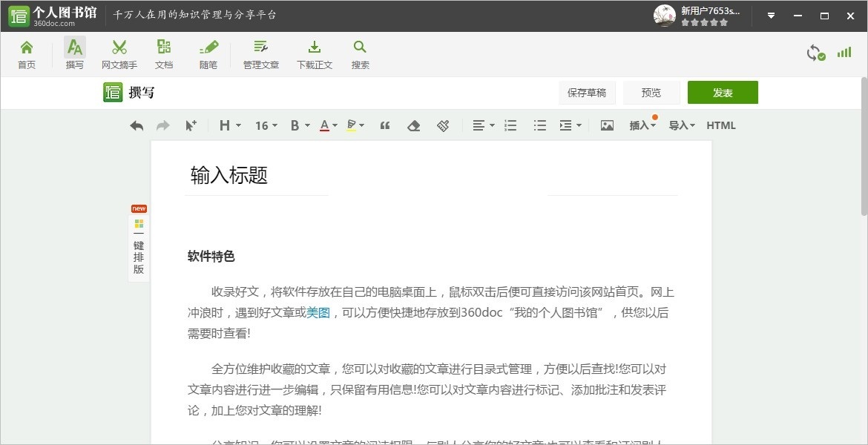Open the 网文摘手 web clipper tool

pyautogui.click(x=119, y=53)
